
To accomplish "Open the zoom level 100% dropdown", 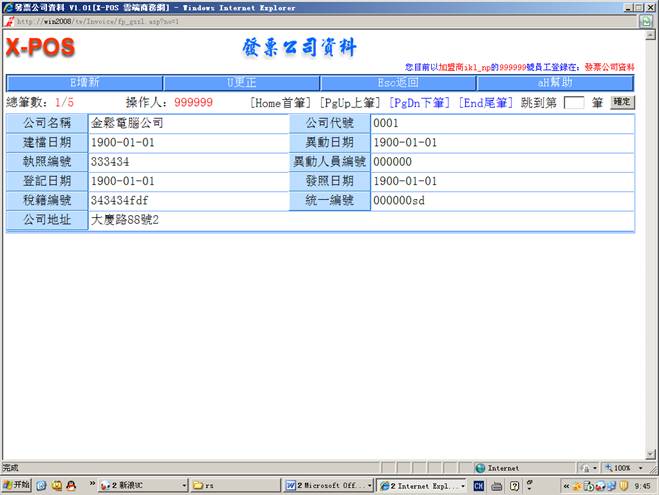I will point(623,467).
